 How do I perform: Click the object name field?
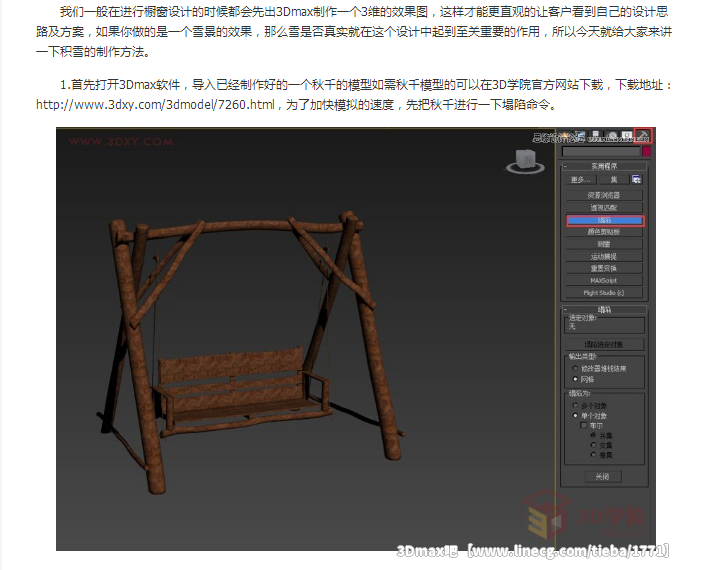(601, 151)
